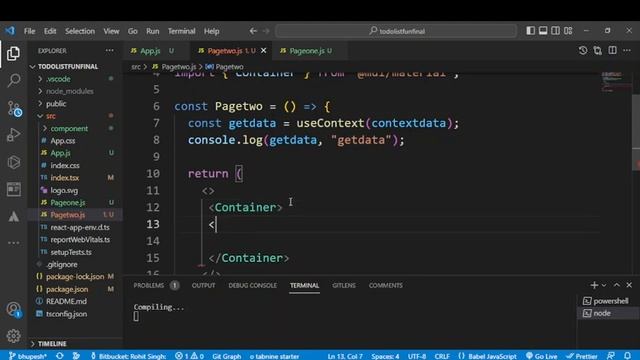Open the Selection menu

pyautogui.click(x=80, y=31)
